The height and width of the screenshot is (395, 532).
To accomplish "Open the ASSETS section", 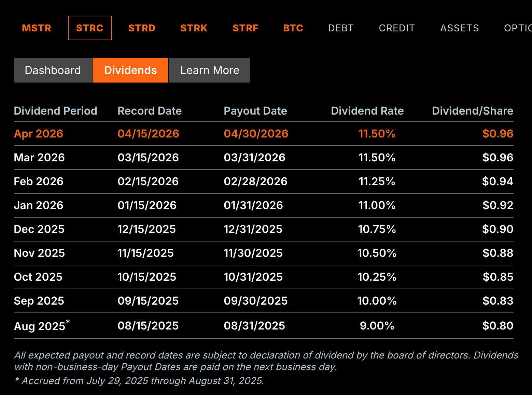I will point(460,28).
